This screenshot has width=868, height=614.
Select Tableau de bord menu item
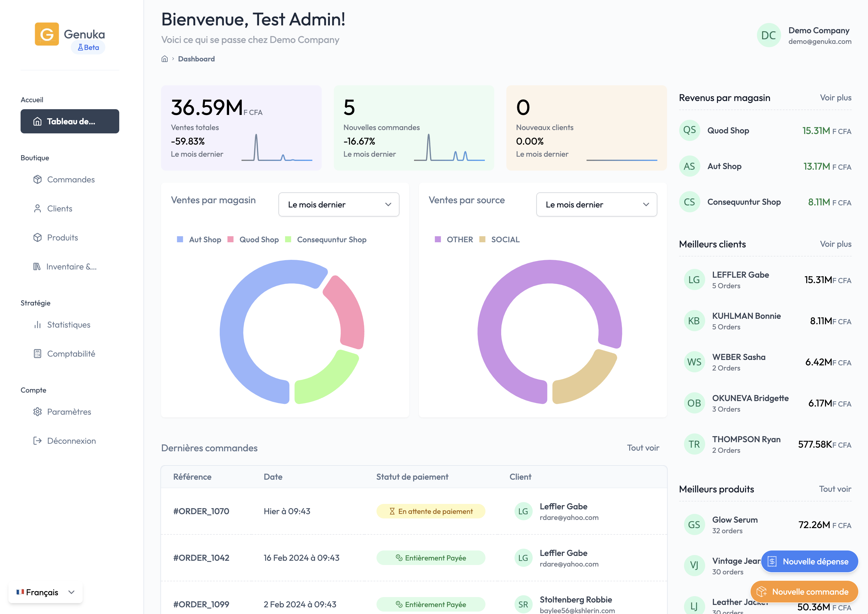70,121
